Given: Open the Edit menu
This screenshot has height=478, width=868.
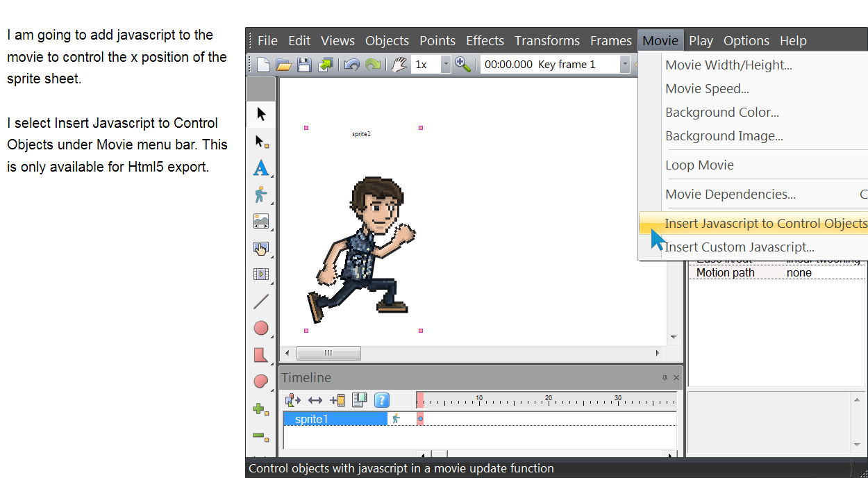Looking at the screenshot, I should [299, 41].
